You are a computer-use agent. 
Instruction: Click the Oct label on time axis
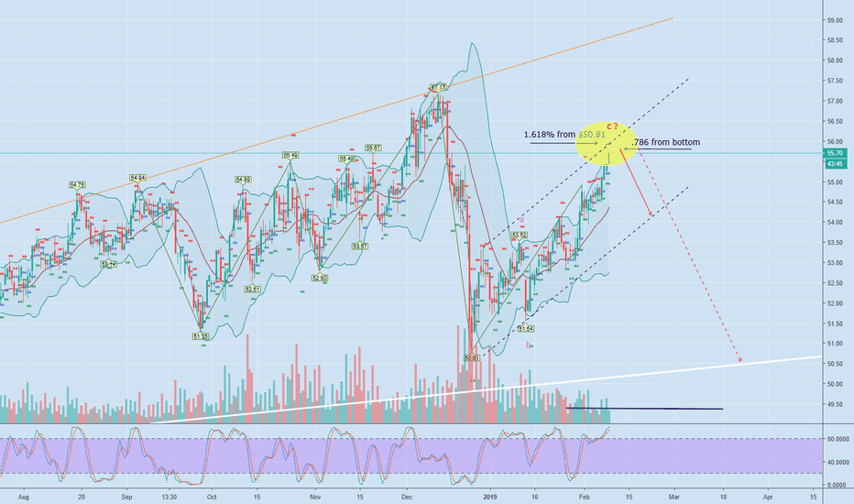[x=212, y=497]
